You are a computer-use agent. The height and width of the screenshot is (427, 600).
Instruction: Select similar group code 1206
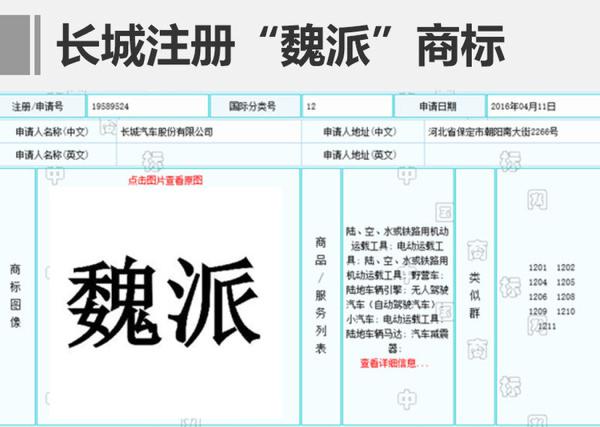tap(538, 297)
